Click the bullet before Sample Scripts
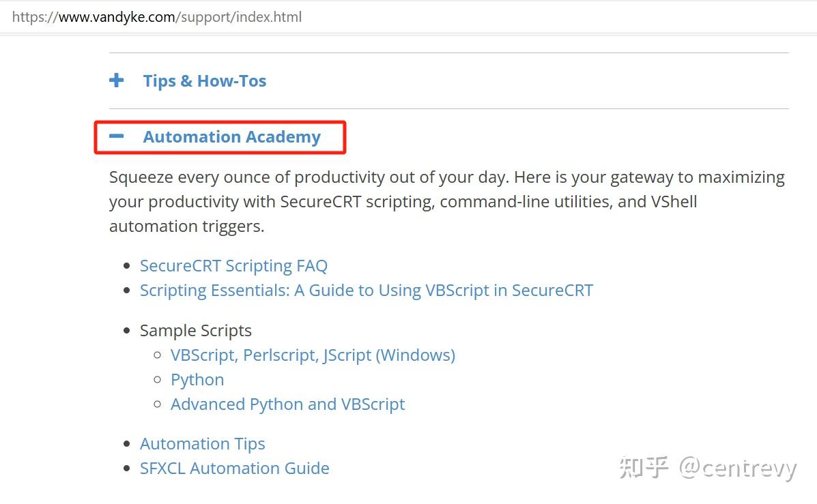This screenshot has height=504, width=817. tap(126, 331)
